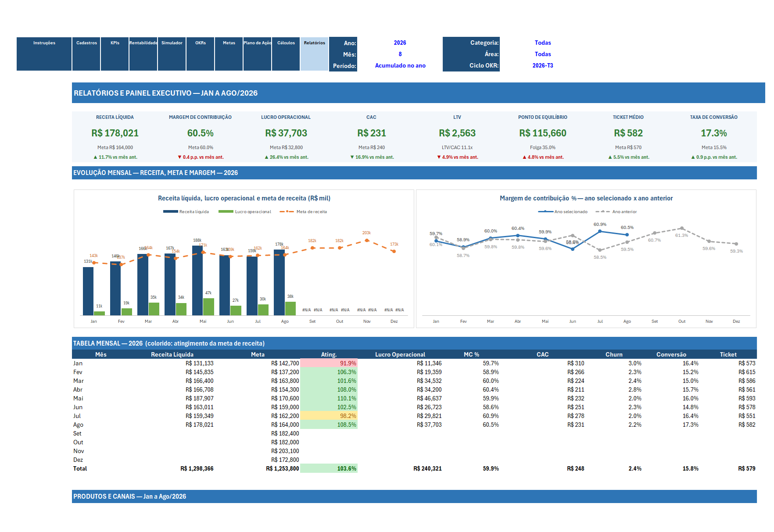Select the Ticket Médio KPI card value
Viewport: 774px width, 532px height.
point(628,133)
